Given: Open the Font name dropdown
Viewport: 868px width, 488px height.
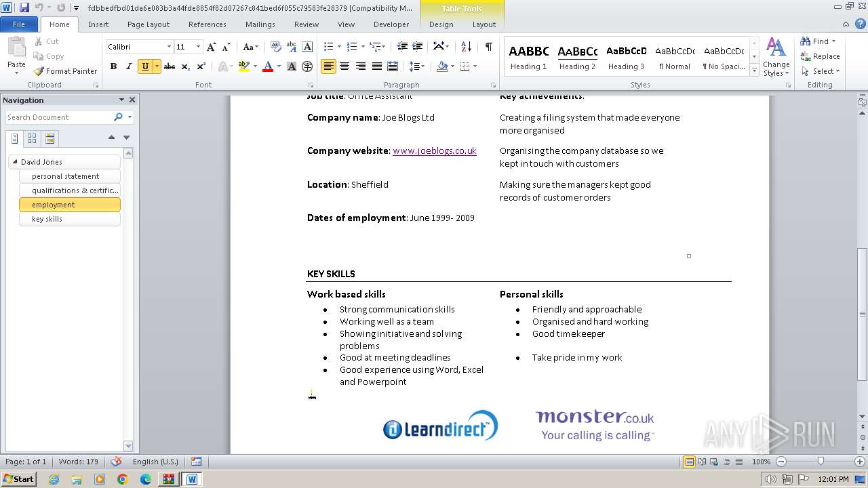Looking at the screenshot, I should [x=170, y=47].
